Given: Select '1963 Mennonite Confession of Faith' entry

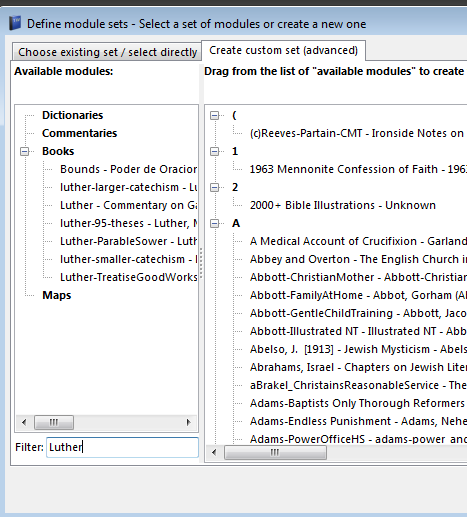Looking at the screenshot, I should [x=358, y=169].
